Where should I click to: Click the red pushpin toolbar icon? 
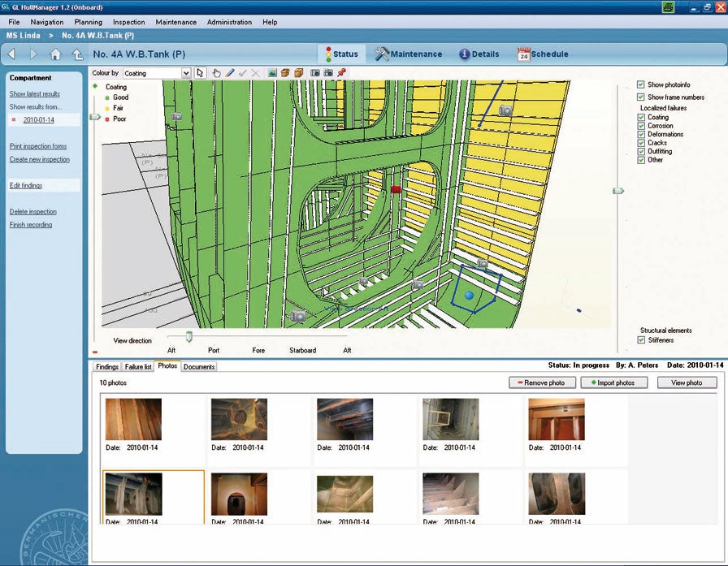click(x=342, y=73)
